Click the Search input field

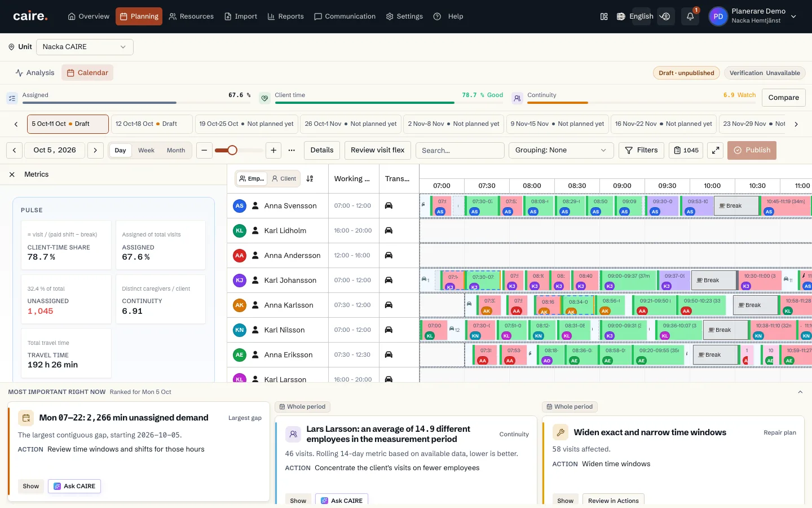460,150
